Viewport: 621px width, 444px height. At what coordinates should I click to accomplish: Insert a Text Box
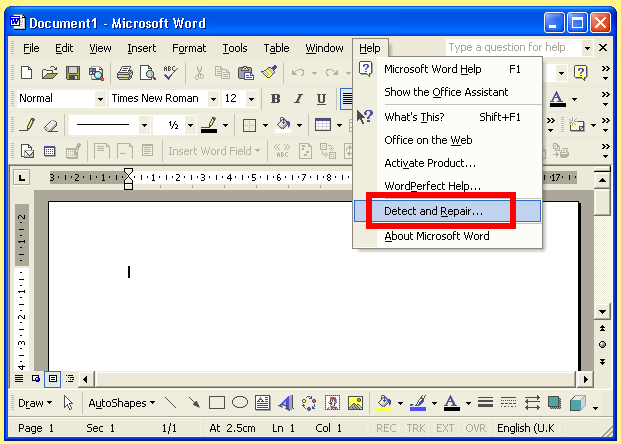pyautogui.click(x=263, y=403)
